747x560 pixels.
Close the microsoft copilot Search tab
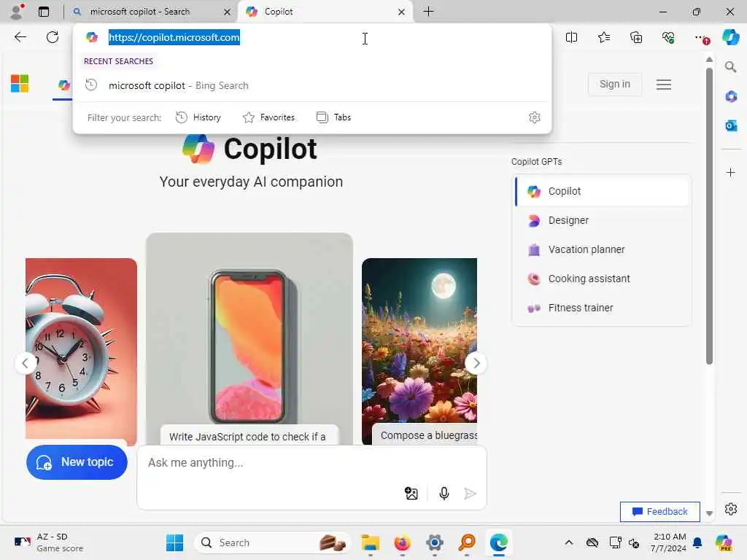tap(228, 12)
